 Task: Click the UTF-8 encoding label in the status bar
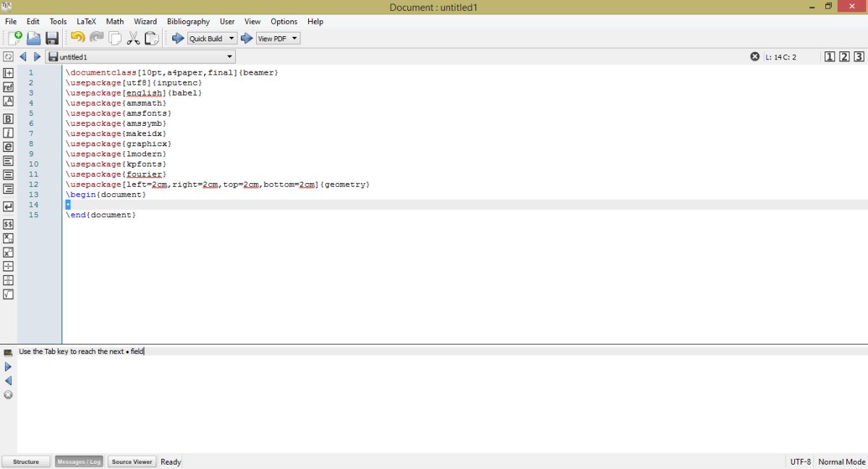(801, 462)
